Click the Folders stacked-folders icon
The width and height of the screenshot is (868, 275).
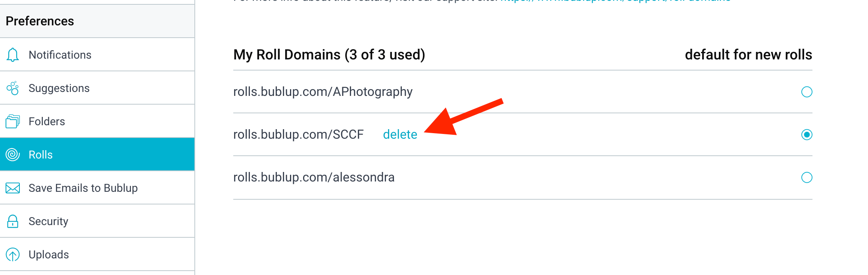(13, 121)
